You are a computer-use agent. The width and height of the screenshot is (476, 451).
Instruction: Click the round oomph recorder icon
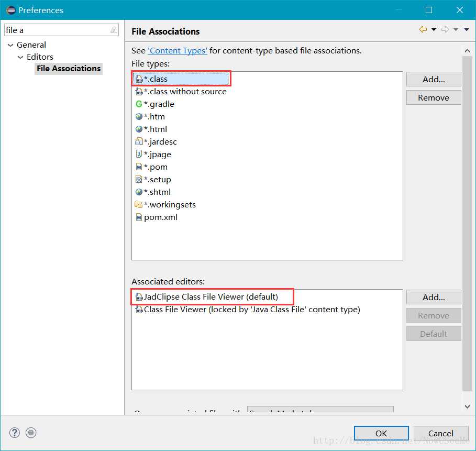(x=31, y=433)
